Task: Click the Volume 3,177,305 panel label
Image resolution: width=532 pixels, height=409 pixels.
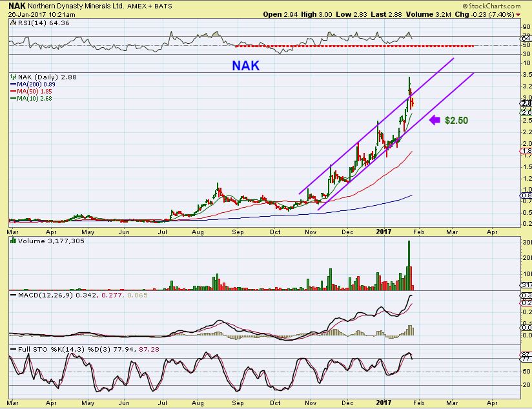Action: coord(51,241)
